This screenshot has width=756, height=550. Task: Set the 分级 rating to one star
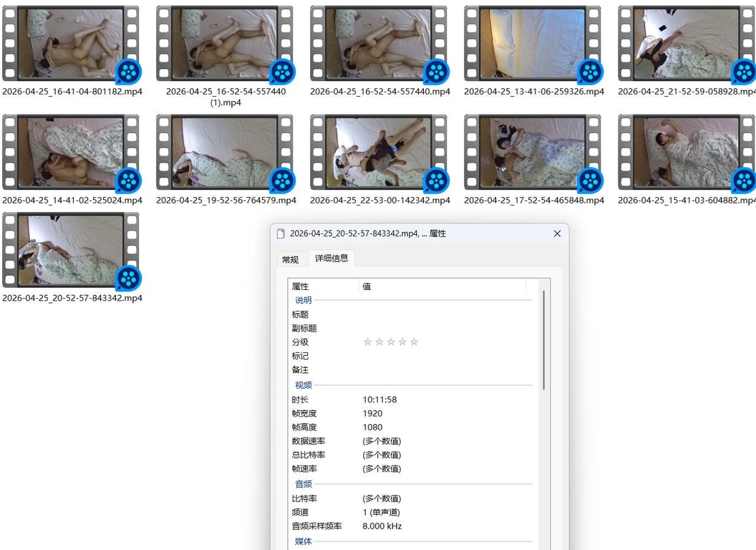point(367,342)
